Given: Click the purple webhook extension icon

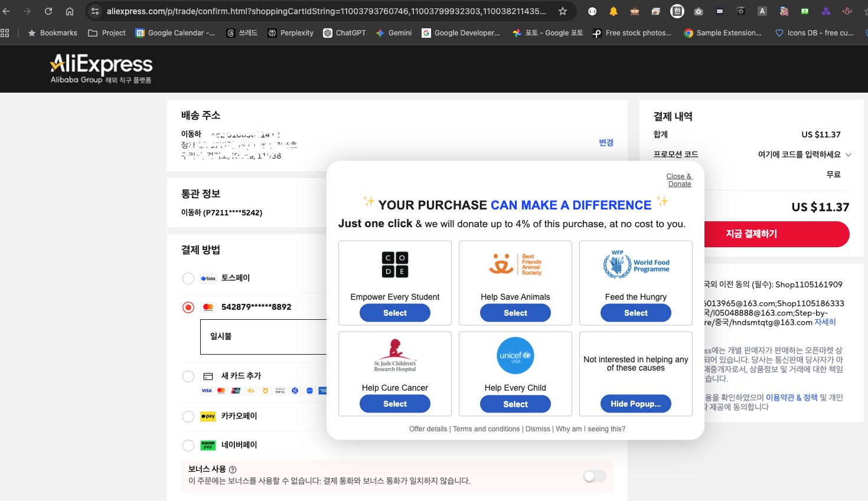Looking at the screenshot, I should 826,11.
